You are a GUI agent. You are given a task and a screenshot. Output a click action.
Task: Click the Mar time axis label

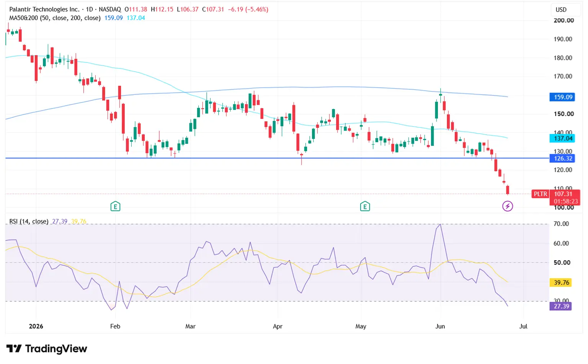190,326
